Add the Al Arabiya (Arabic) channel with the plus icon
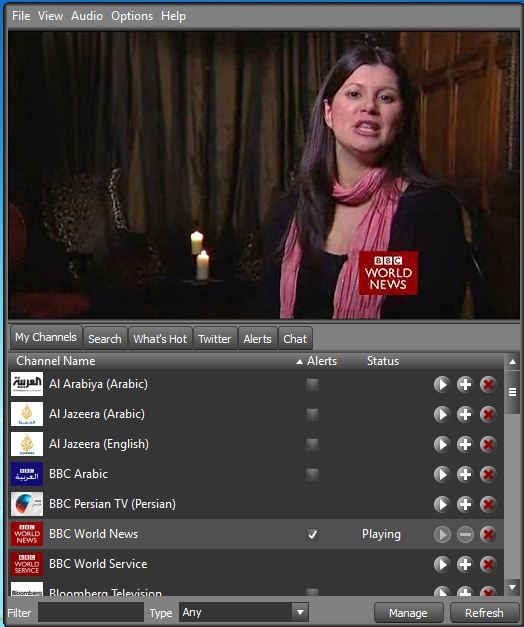 pyautogui.click(x=465, y=385)
